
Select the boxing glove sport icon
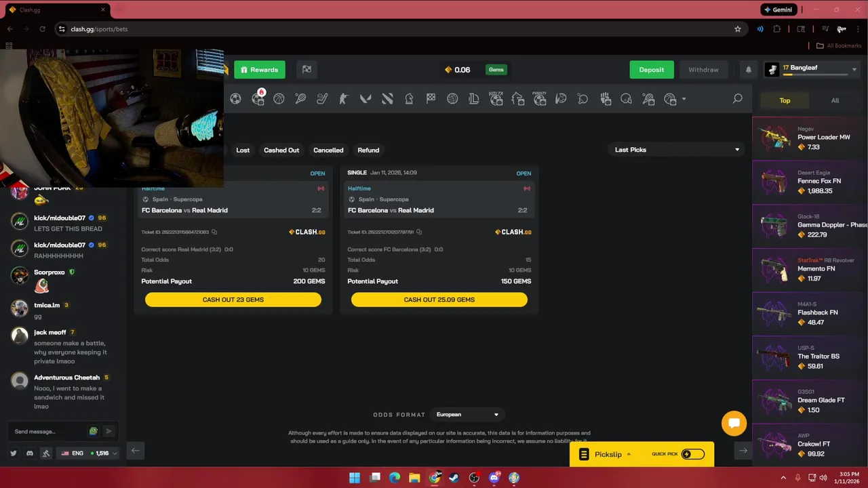(x=606, y=99)
